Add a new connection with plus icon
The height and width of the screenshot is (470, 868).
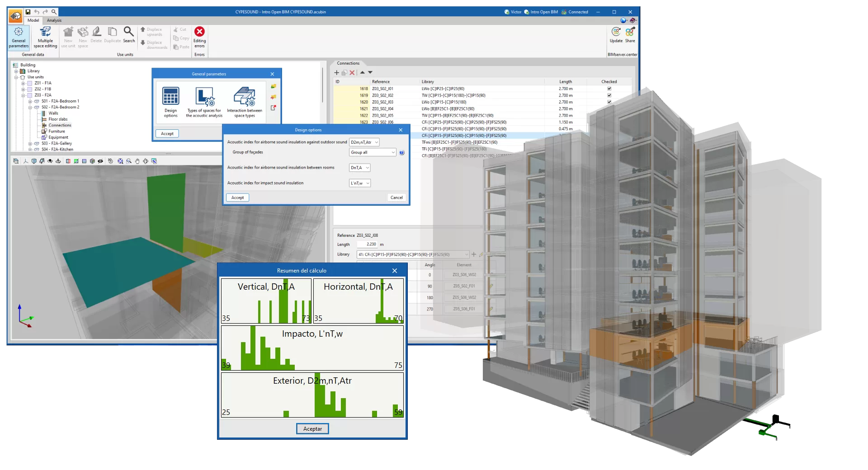coord(336,72)
